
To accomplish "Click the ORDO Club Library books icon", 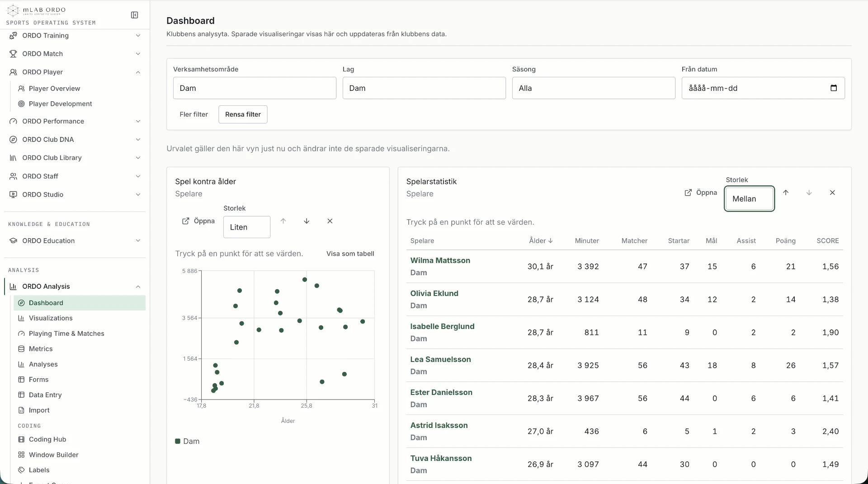I will 13,158.
